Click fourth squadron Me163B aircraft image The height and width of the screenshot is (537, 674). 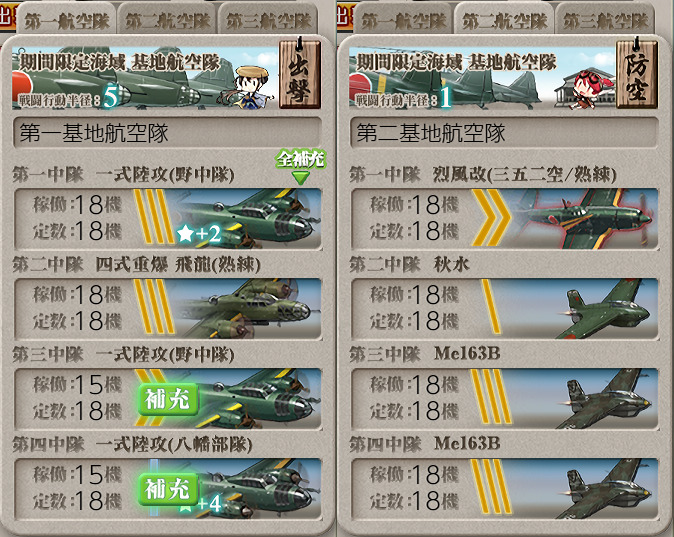(606, 488)
